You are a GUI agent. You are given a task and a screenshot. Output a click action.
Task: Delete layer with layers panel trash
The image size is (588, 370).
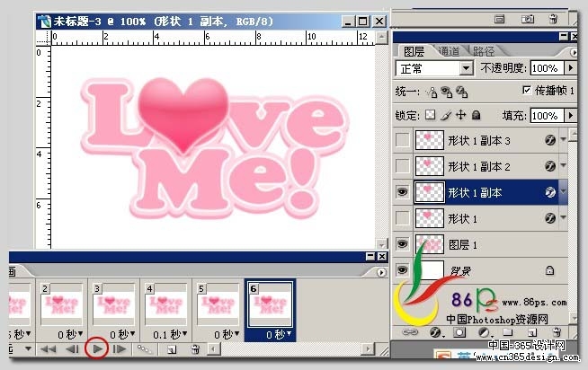(x=557, y=331)
